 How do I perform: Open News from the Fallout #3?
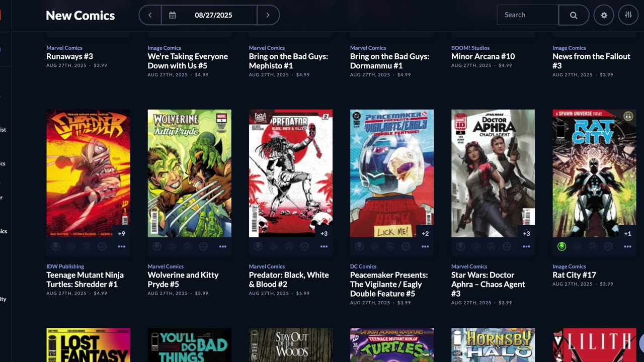click(591, 61)
